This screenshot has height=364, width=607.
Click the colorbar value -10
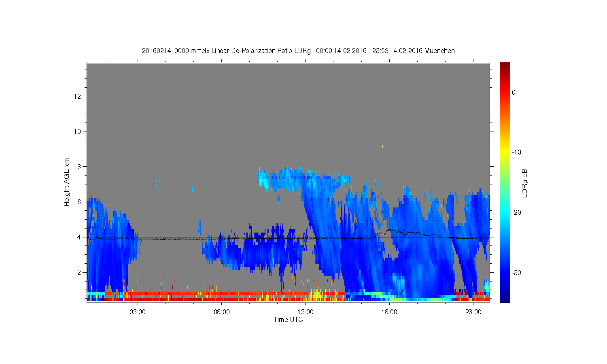click(516, 152)
